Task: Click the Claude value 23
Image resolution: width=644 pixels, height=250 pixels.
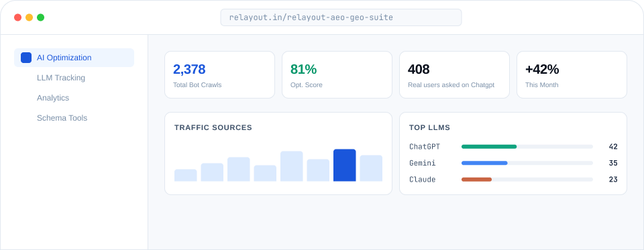Action: coord(613,180)
